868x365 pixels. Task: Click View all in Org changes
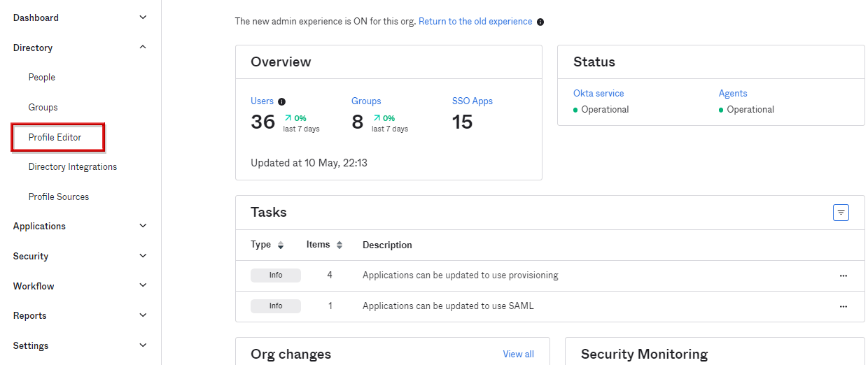[x=518, y=355]
